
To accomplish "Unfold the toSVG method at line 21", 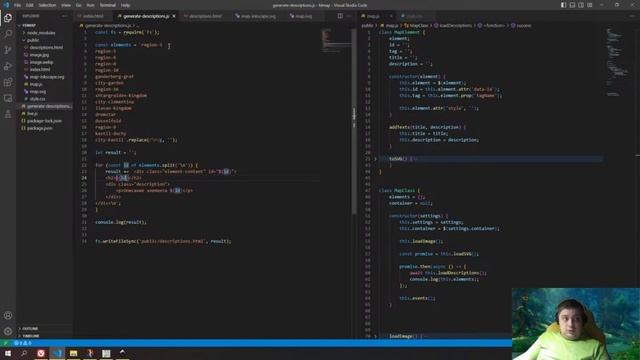I will [x=376, y=159].
